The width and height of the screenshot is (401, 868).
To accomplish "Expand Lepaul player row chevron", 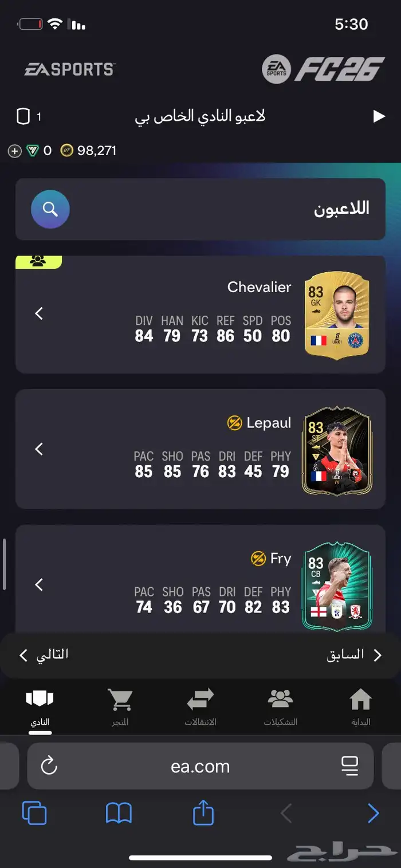I will 39,449.
